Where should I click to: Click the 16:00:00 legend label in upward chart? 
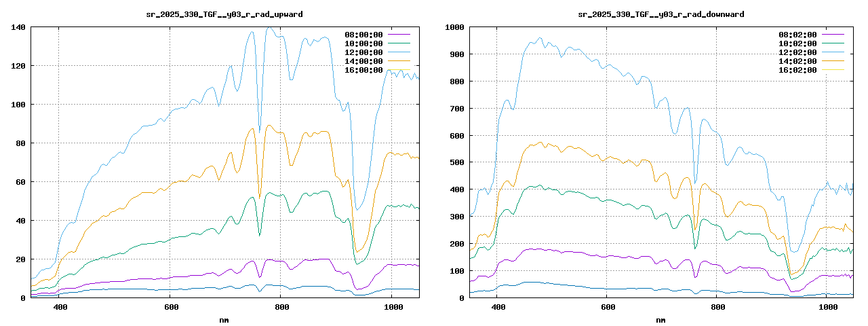363,70
